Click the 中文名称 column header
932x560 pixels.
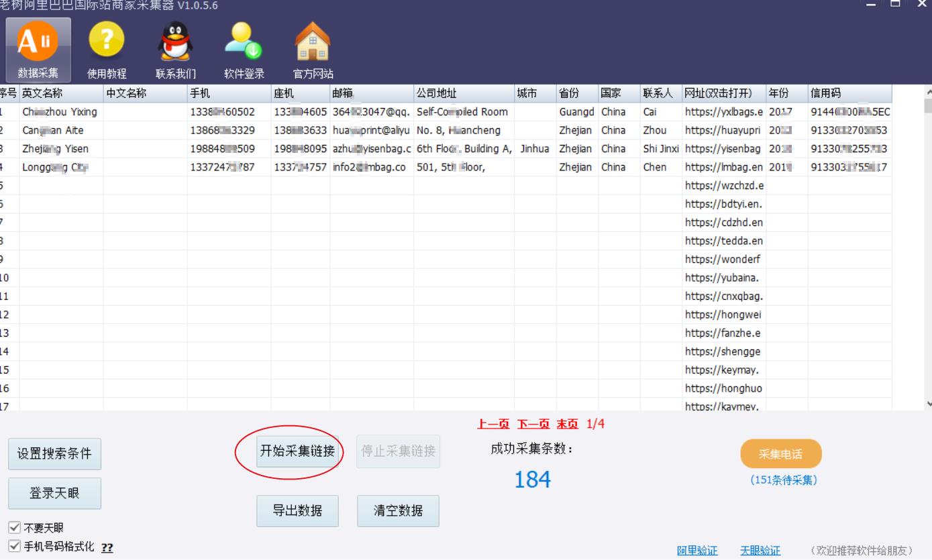[146, 94]
